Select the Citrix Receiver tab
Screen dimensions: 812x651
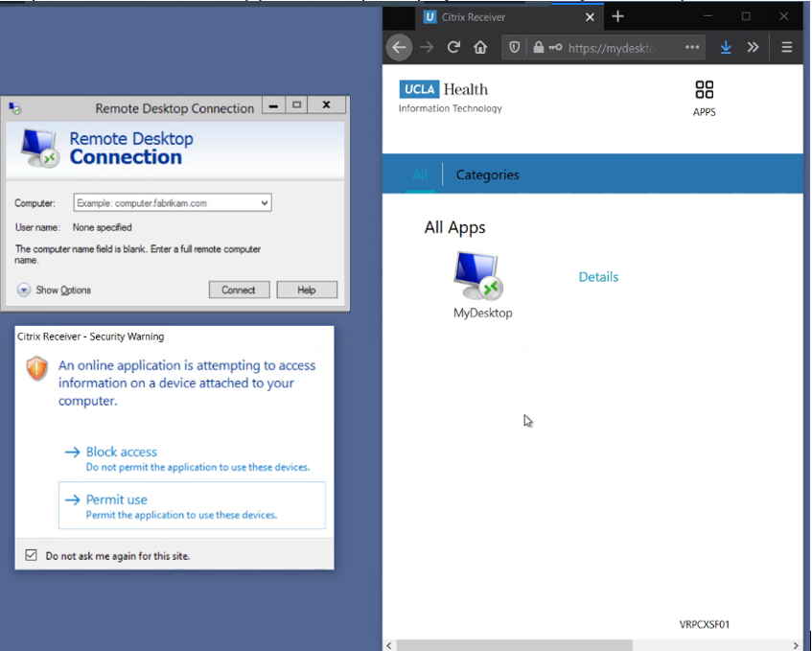point(508,17)
